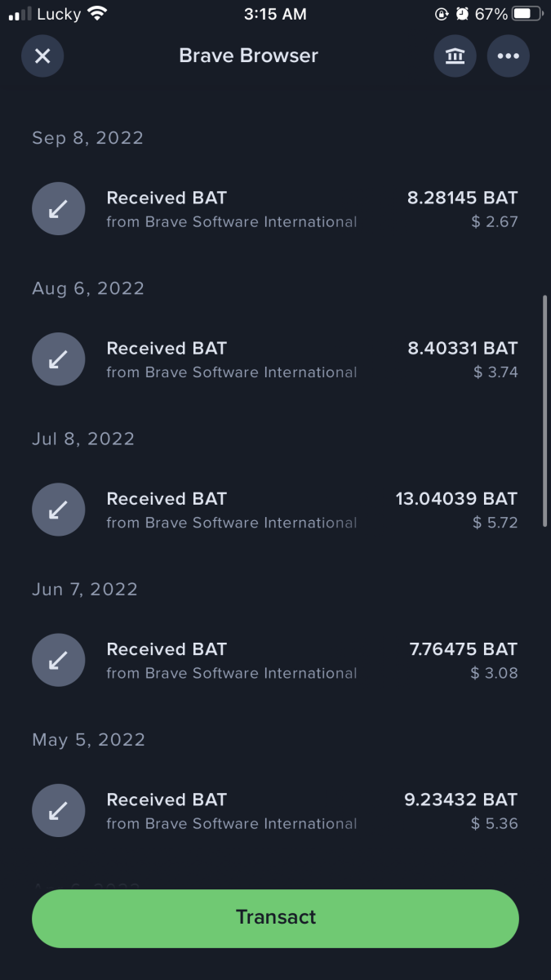Select the Brave Browser title header

coord(248,56)
